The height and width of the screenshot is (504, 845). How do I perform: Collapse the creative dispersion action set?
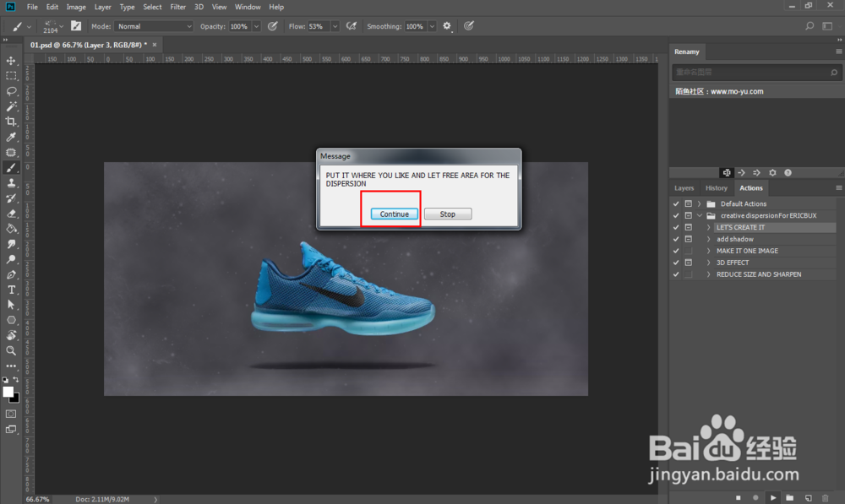(x=700, y=215)
